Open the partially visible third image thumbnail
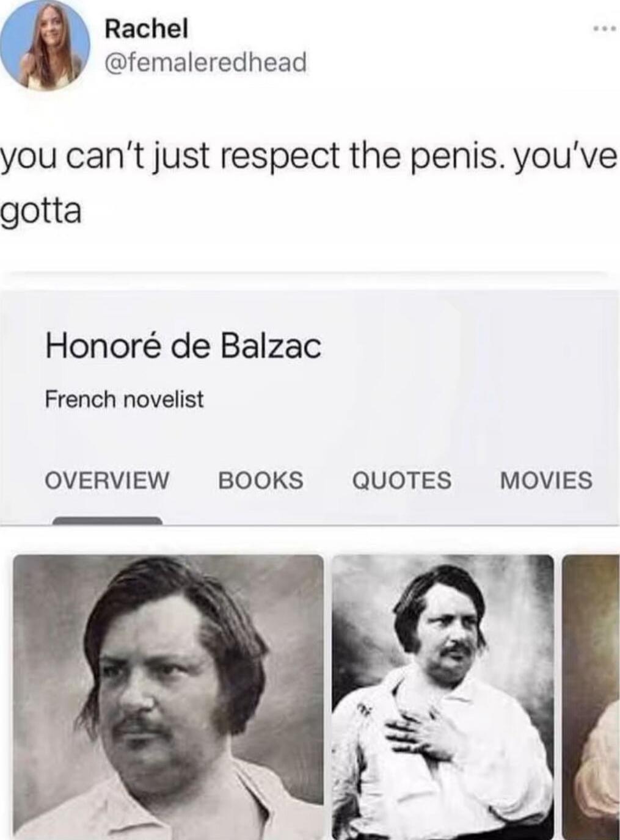 click(591, 697)
